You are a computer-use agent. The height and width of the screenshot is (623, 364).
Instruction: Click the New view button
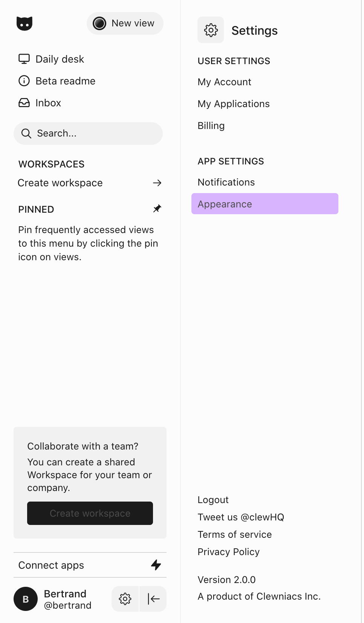coord(125,23)
